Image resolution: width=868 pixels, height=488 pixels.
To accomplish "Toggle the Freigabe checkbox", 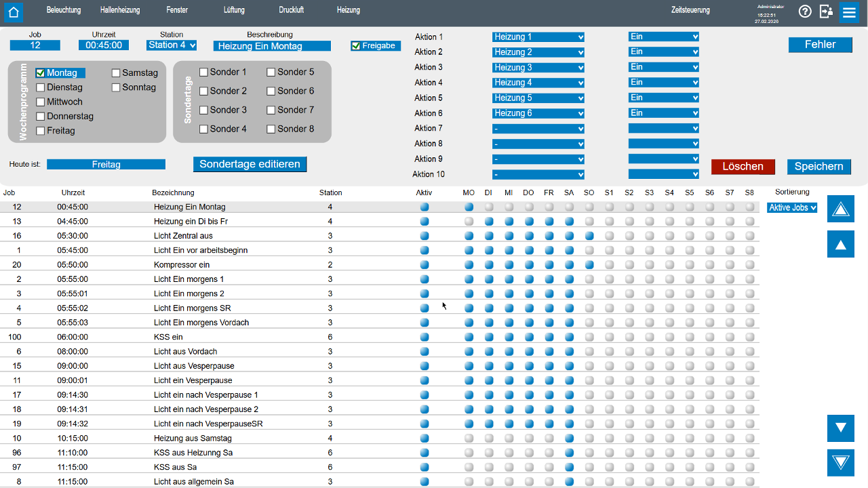I will tap(355, 46).
